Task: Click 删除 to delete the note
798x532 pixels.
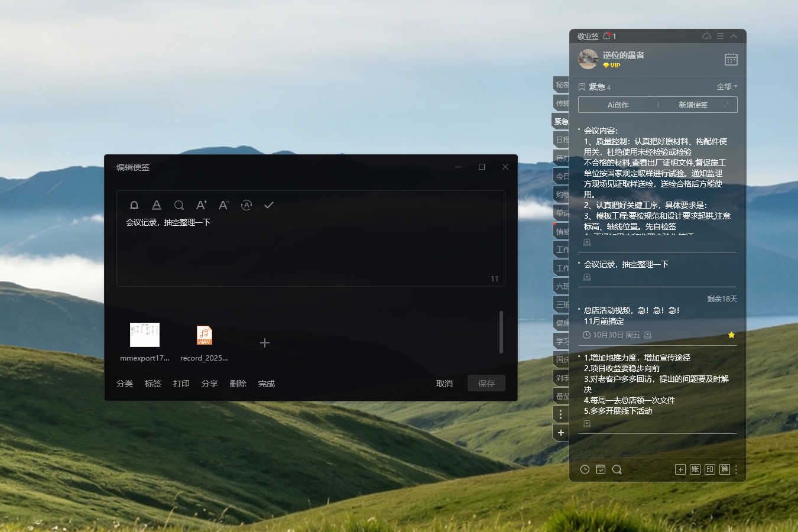Action: click(238, 384)
